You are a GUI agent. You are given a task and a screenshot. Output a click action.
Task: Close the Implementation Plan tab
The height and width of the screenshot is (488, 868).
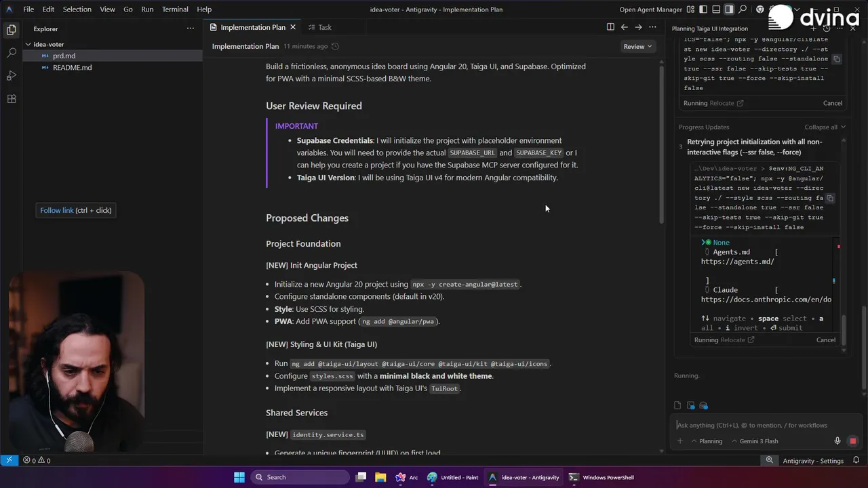pos(293,27)
